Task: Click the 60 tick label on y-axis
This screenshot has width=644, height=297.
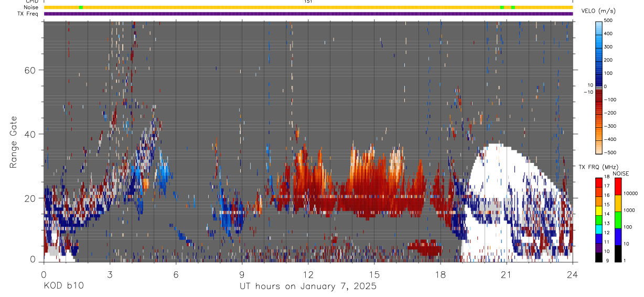Action: [x=29, y=70]
